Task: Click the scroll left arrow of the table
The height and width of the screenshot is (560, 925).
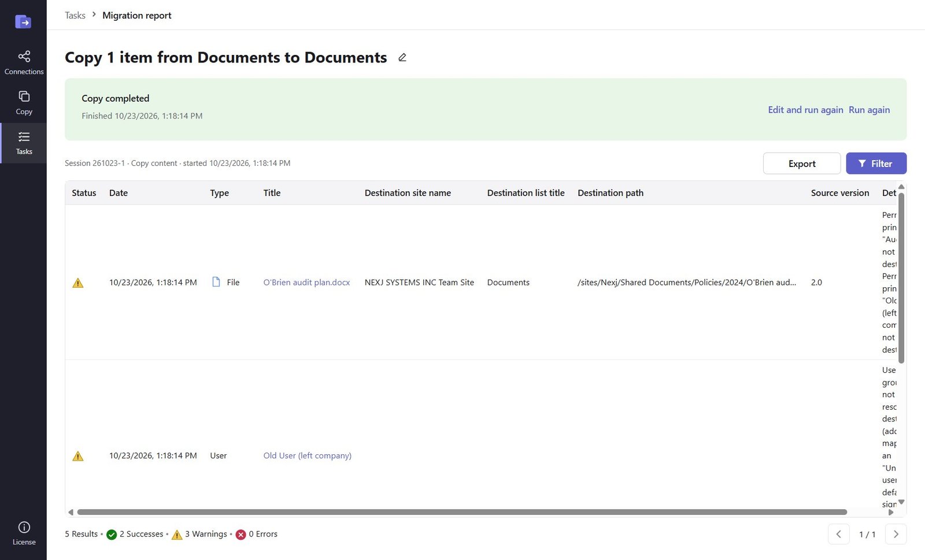Action: tap(71, 512)
